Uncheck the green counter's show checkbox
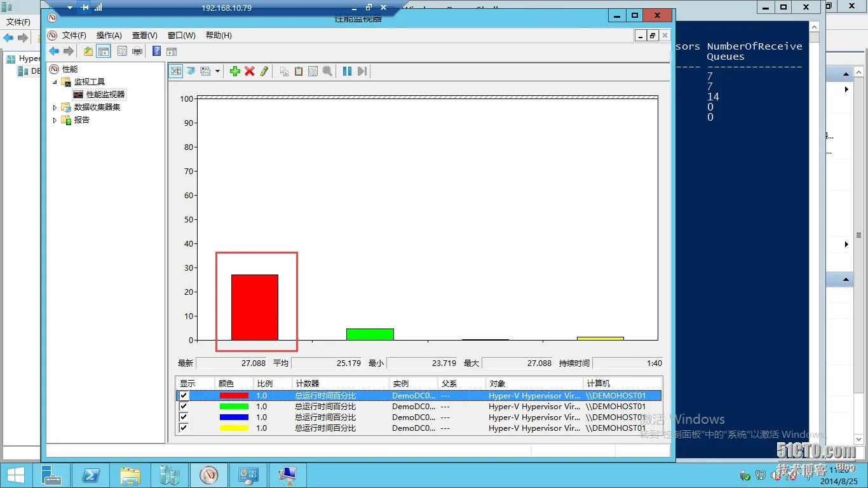The height and width of the screenshot is (488, 868). pyautogui.click(x=184, y=406)
